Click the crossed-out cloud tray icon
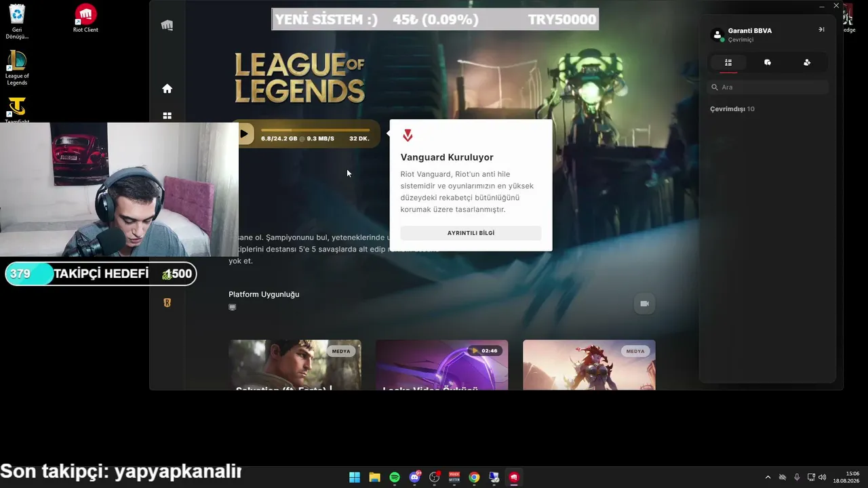The width and height of the screenshot is (868, 488). click(x=783, y=477)
